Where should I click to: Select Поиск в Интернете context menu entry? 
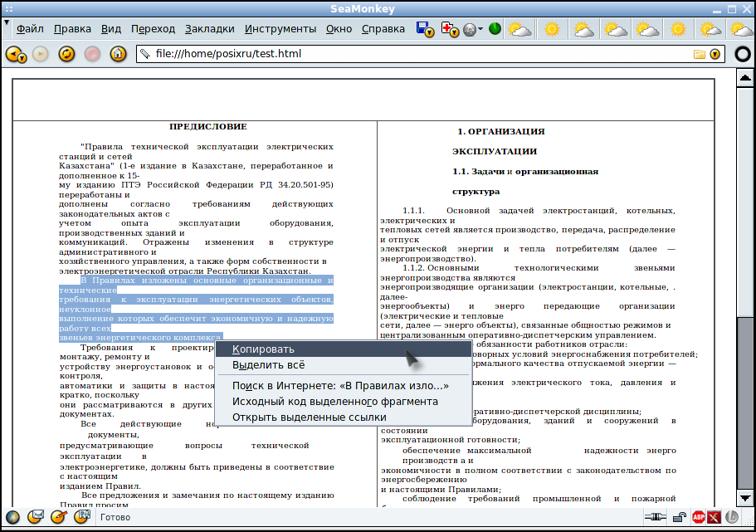[344, 386]
